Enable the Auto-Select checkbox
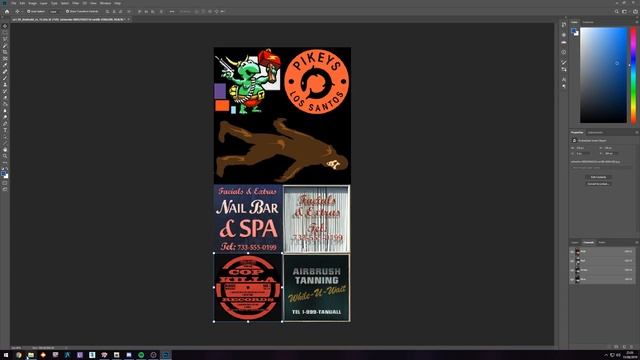This screenshot has width=640, height=360. [29, 11]
